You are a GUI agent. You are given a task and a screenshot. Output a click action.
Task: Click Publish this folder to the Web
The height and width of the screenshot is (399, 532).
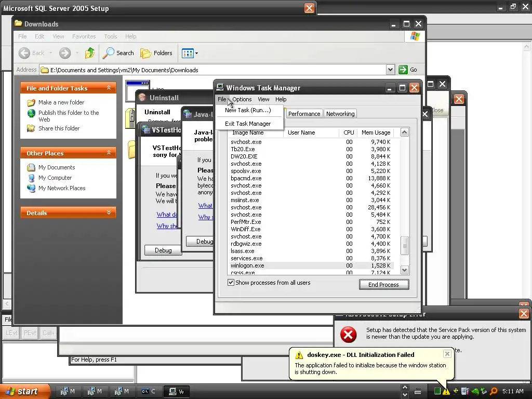pos(69,116)
